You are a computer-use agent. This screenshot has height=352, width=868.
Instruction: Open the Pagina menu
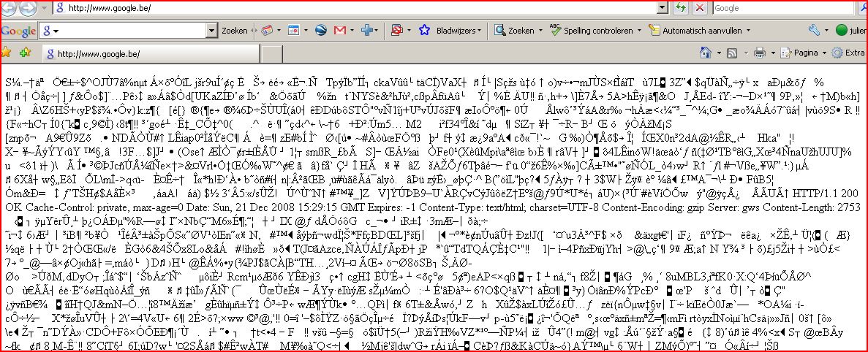click(803, 53)
